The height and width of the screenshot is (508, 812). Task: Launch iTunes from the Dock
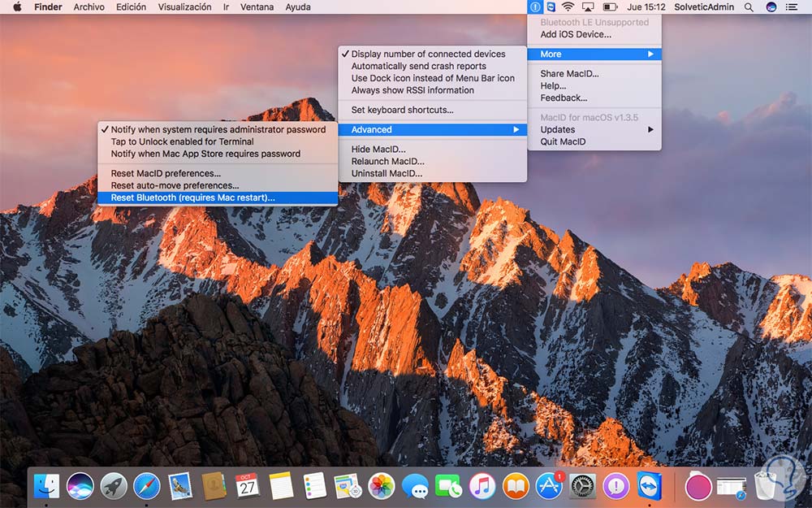[x=482, y=486]
